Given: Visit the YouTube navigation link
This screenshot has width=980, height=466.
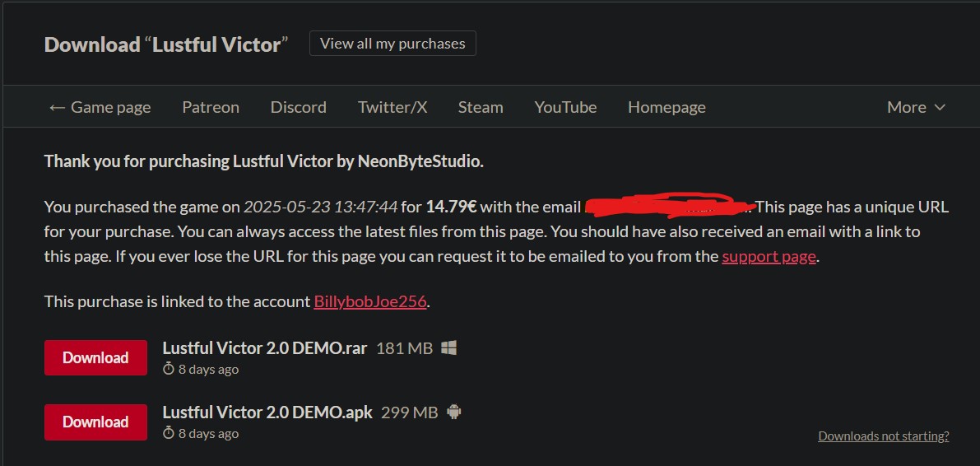Looking at the screenshot, I should coord(565,107).
